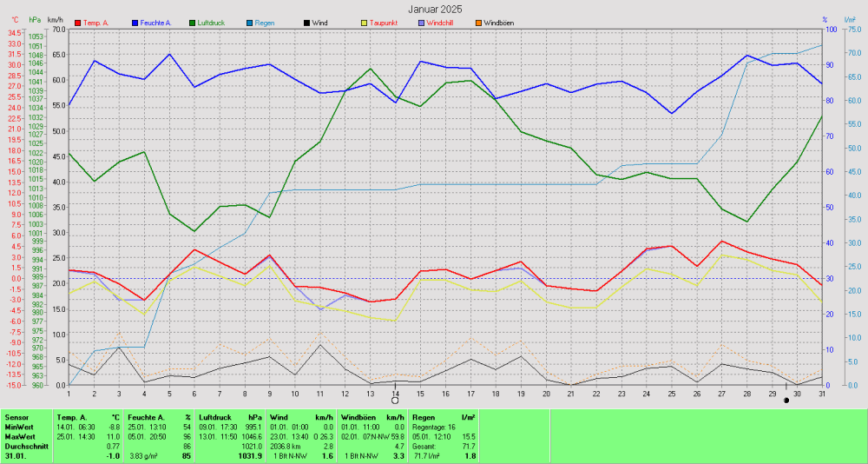Click the orange Windböen legend square
Screen dimensions: 868x464
point(478,22)
